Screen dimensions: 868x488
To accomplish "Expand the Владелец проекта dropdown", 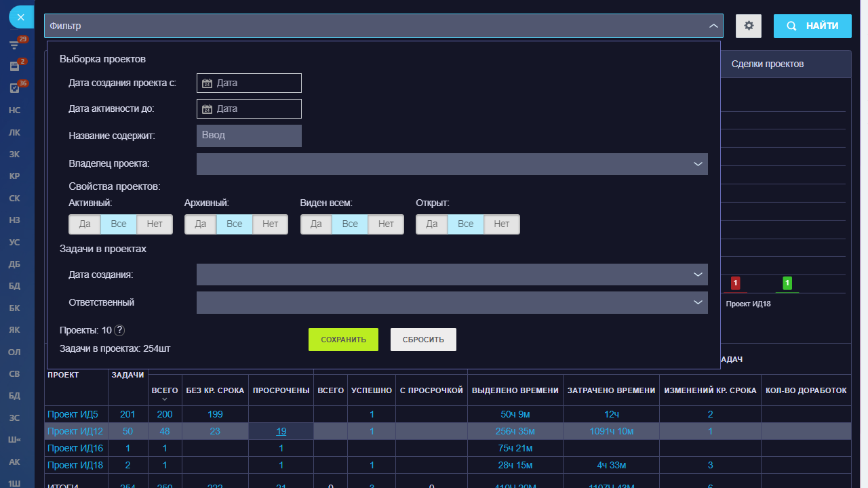I will 697,164.
